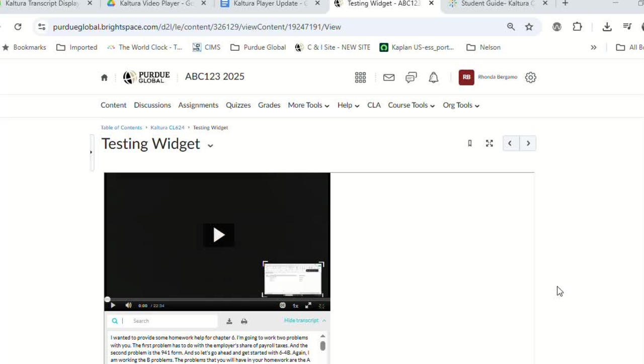Open browser extensions puzzle icon

tap(577, 27)
